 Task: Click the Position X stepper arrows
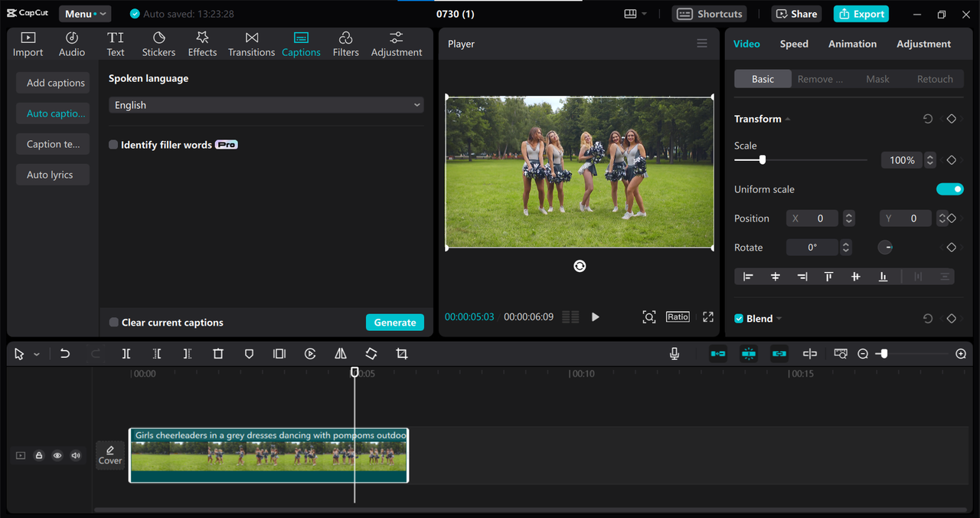point(848,218)
